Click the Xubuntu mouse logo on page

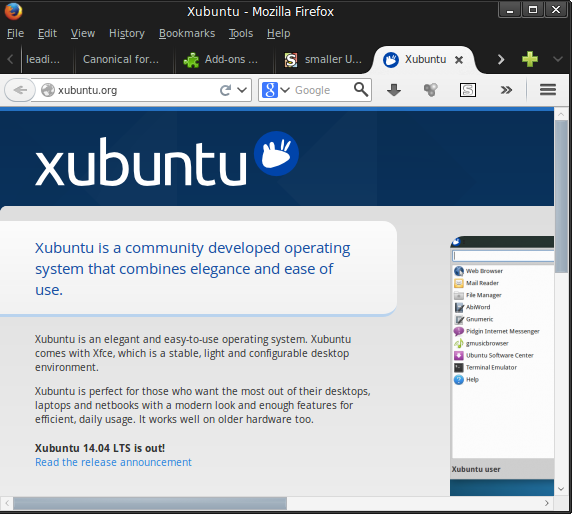coord(276,154)
